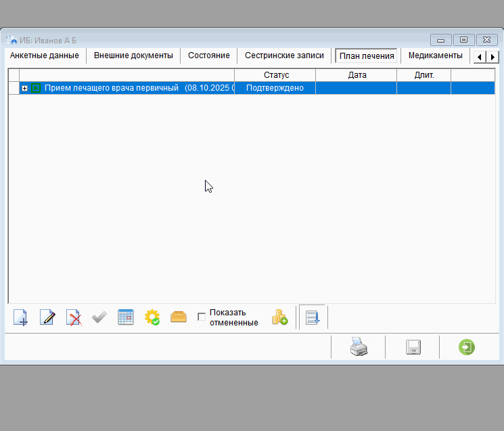Click the list with down arrow icon
The image size is (504, 431).
313,317
